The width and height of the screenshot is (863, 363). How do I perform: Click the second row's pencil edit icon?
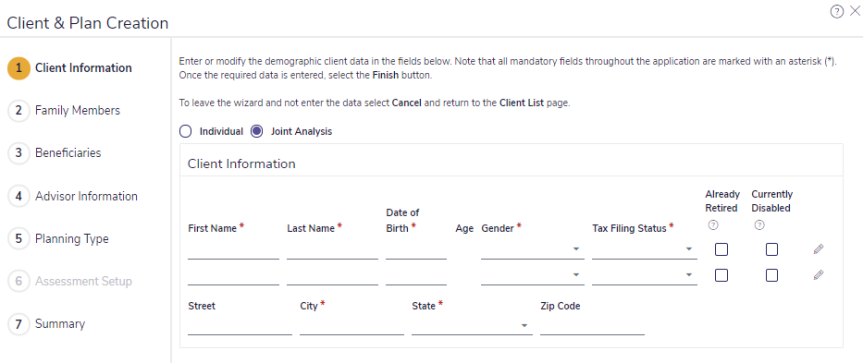pyautogui.click(x=818, y=274)
